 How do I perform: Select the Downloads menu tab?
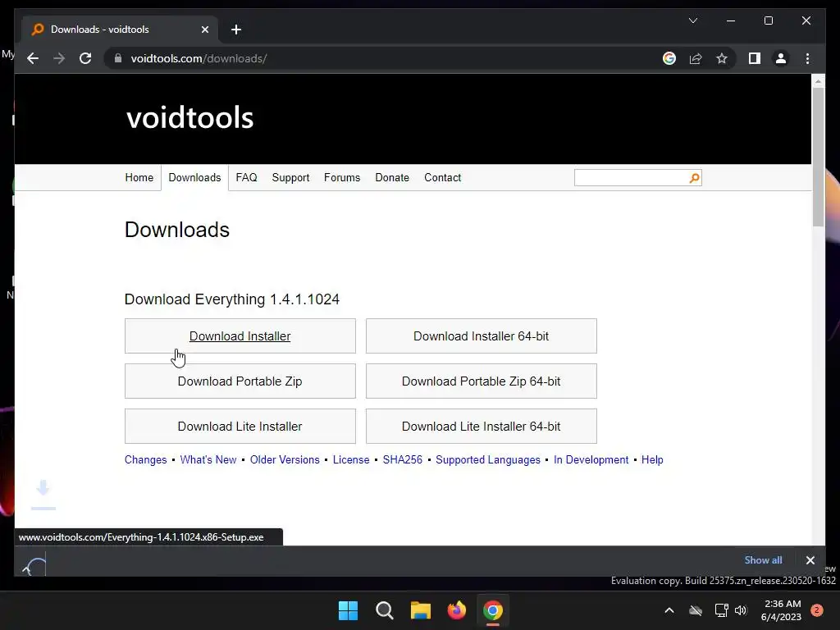tap(194, 177)
